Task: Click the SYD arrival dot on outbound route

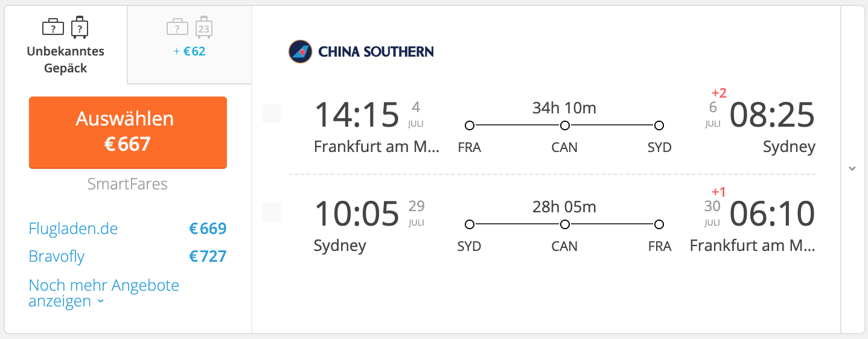Action: [659, 125]
